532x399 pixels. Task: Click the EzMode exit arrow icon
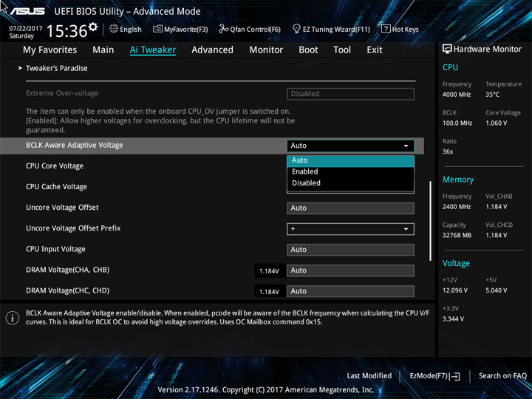pos(455,376)
